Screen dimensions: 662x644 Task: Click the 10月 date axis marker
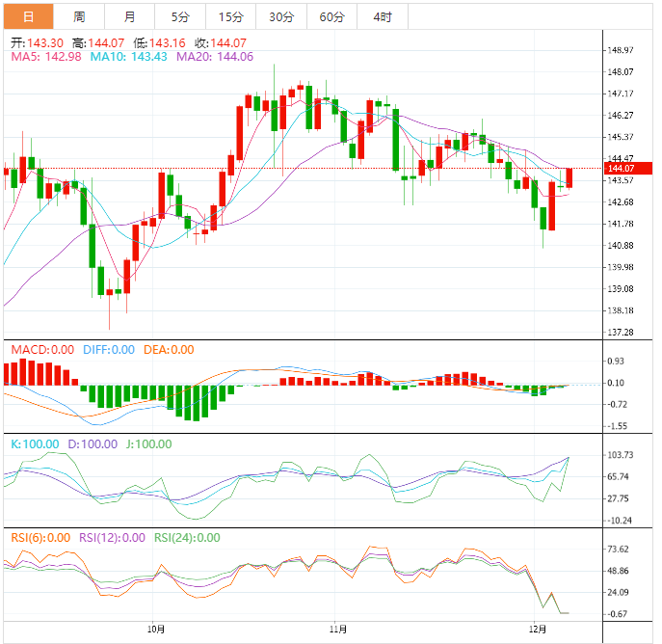click(x=157, y=628)
